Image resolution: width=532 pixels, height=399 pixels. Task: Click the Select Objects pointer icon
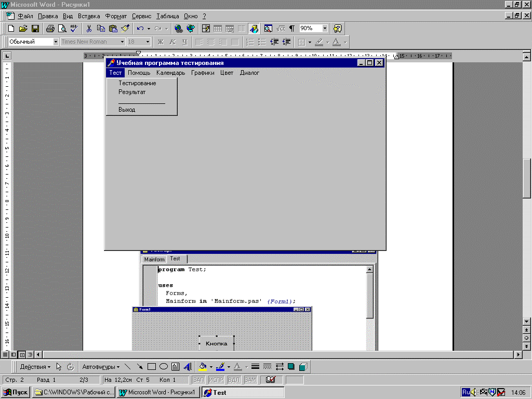click(59, 367)
